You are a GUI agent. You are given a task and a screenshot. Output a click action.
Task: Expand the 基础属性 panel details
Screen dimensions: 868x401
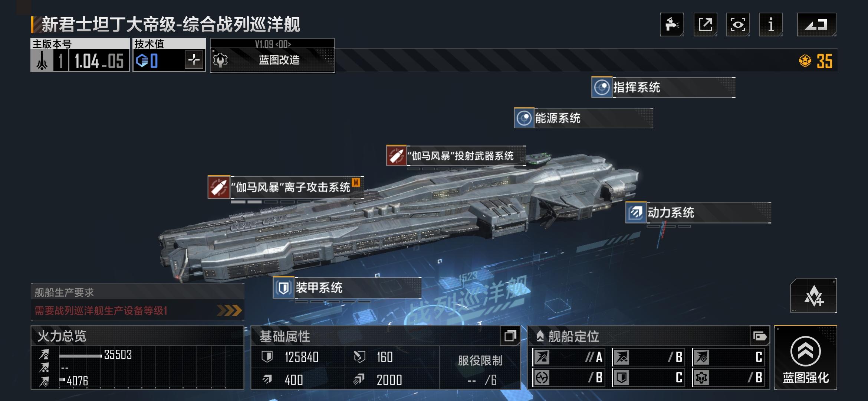pos(510,336)
